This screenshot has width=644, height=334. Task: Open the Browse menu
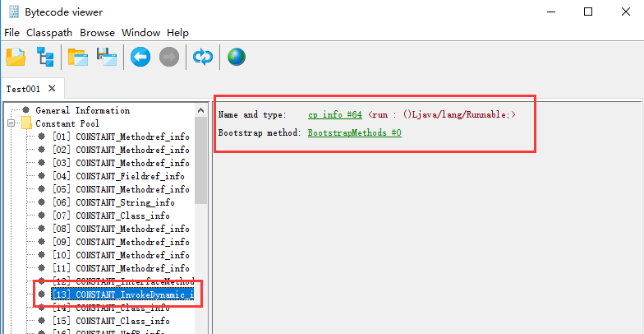97,33
